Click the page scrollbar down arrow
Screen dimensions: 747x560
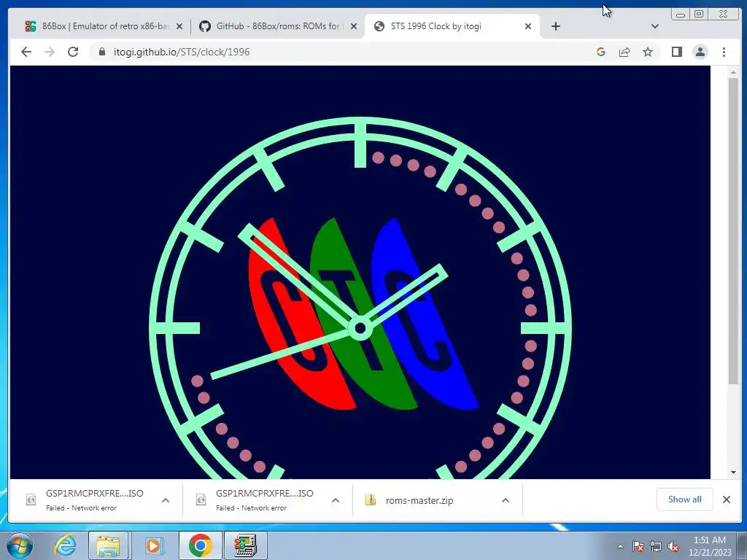[x=733, y=472]
